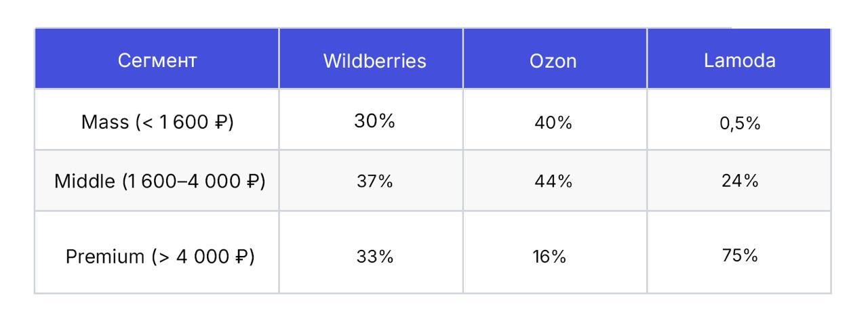Click the Premium (> 4 000 ₽) row label
This screenshot has height=323, width=868.
(x=159, y=257)
